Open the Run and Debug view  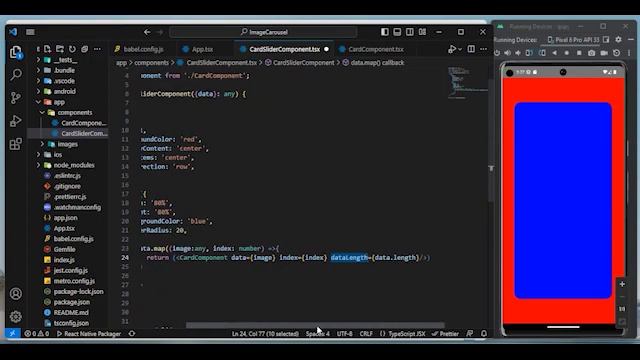tap(16, 121)
